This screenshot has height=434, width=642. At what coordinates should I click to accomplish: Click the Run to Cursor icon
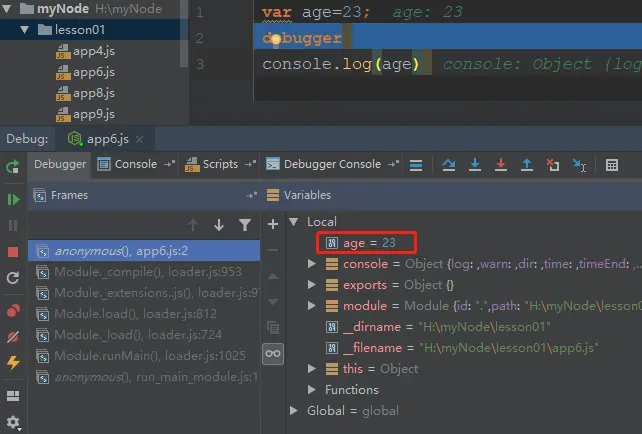pos(579,165)
